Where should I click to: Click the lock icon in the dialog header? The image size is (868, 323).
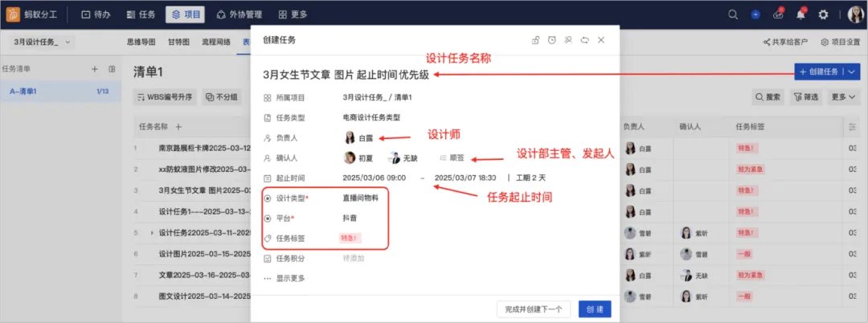click(x=535, y=40)
